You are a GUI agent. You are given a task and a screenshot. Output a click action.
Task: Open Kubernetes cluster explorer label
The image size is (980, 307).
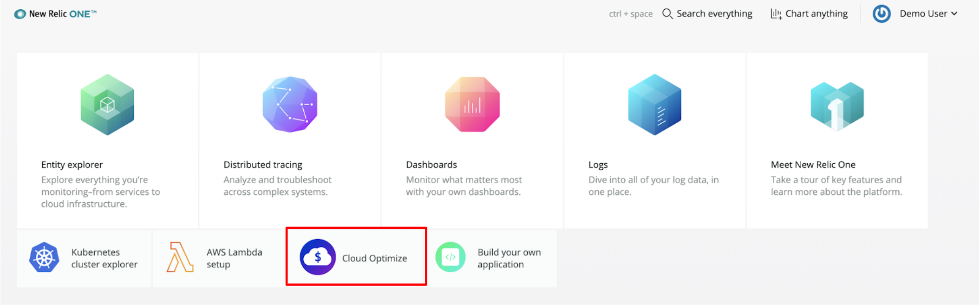[x=105, y=258]
